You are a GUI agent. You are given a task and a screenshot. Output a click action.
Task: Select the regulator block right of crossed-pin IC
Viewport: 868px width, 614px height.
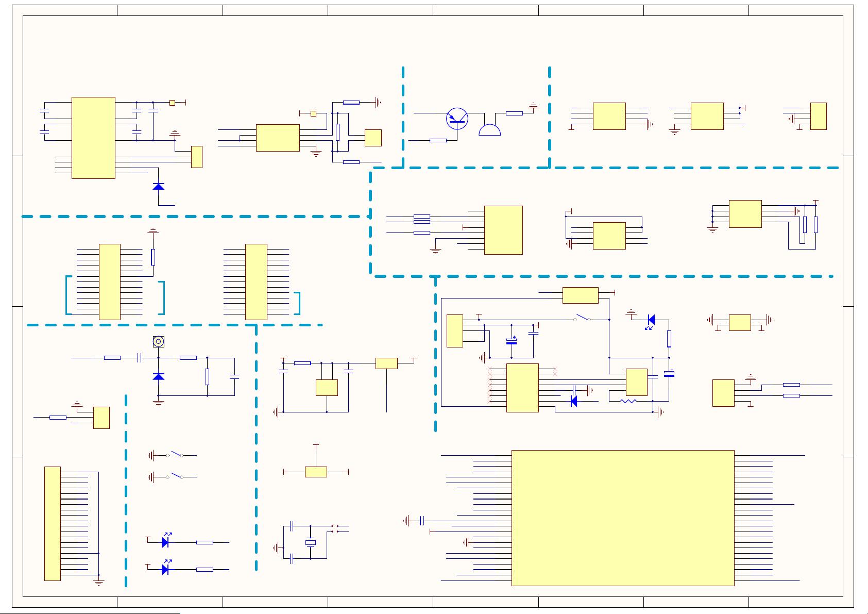pyautogui.click(x=637, y=382)
